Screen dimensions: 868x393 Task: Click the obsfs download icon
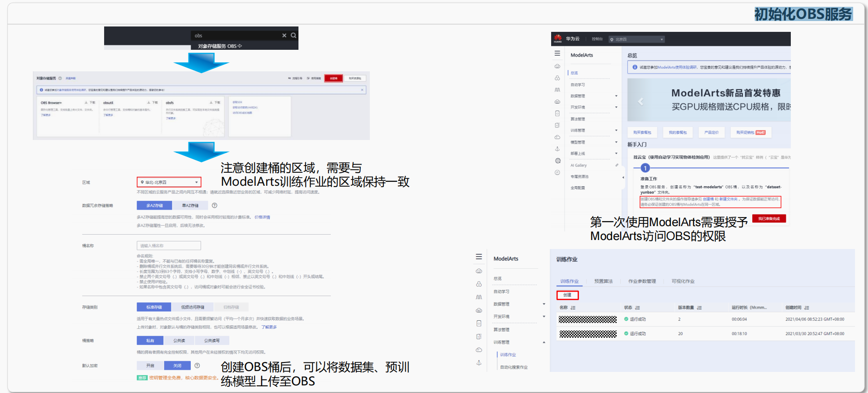pyautogui.click(x=211, y=102)
